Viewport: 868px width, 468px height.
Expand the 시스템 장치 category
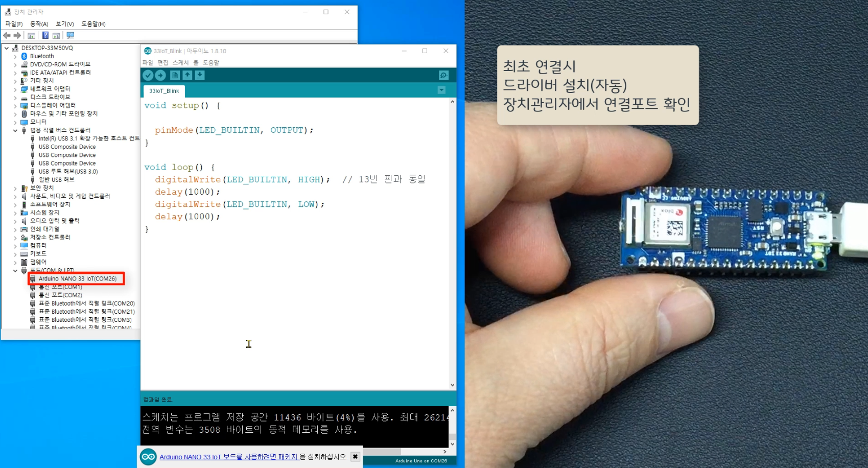[x=15, y=213]
